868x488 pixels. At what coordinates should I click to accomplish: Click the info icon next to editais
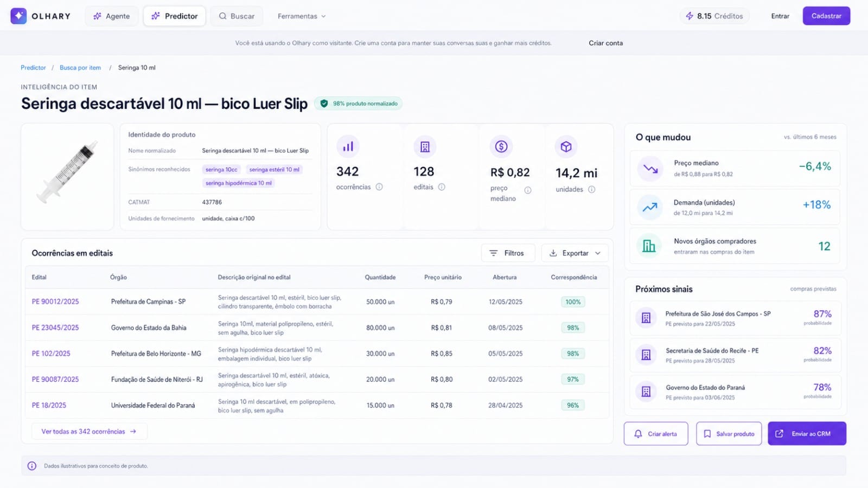point(442,187)
